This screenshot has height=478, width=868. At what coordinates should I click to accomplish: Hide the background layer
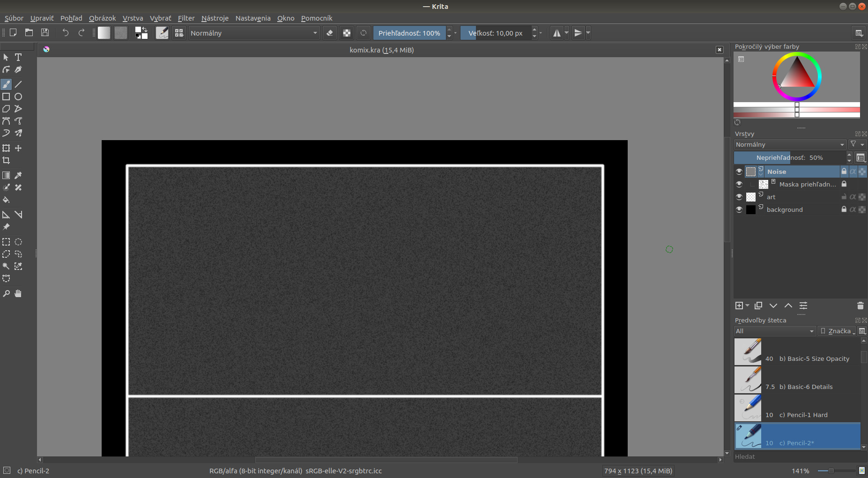(739, 209)
